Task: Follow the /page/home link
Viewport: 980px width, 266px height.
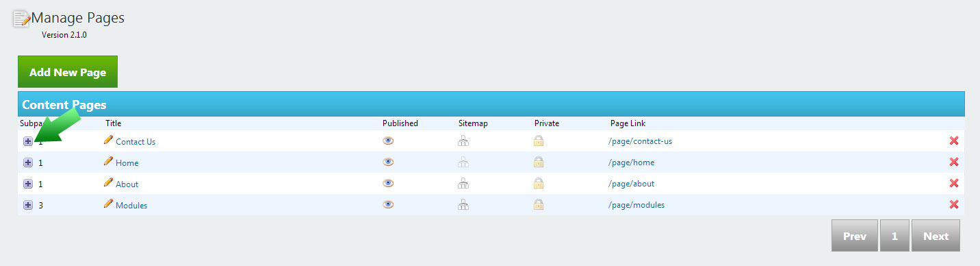Action: 631,162
